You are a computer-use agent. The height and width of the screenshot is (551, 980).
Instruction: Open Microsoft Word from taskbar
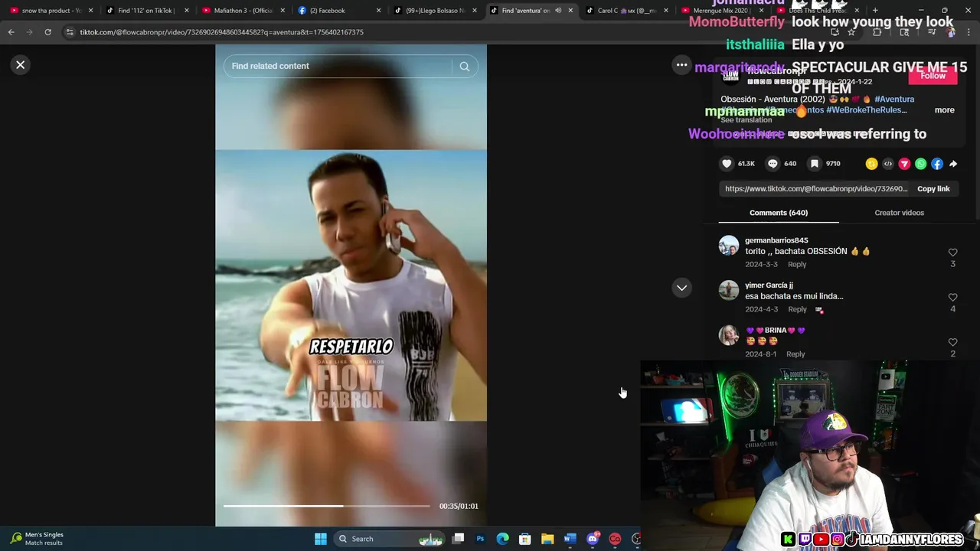pos(570,539)
